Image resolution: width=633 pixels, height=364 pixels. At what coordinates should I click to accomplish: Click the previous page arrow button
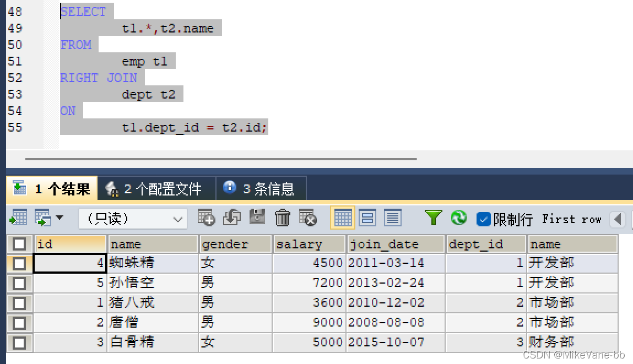click(x=618, y=220)
